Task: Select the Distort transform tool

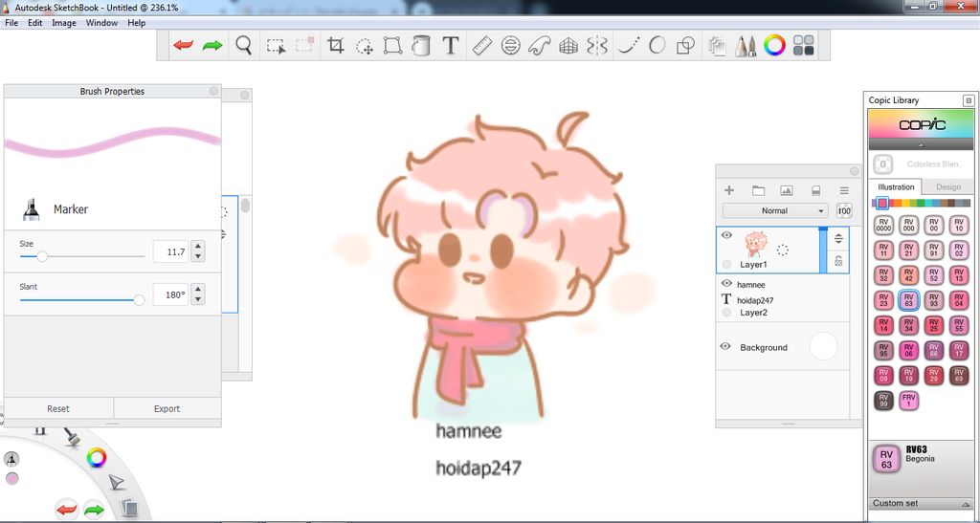Action: 392,46
